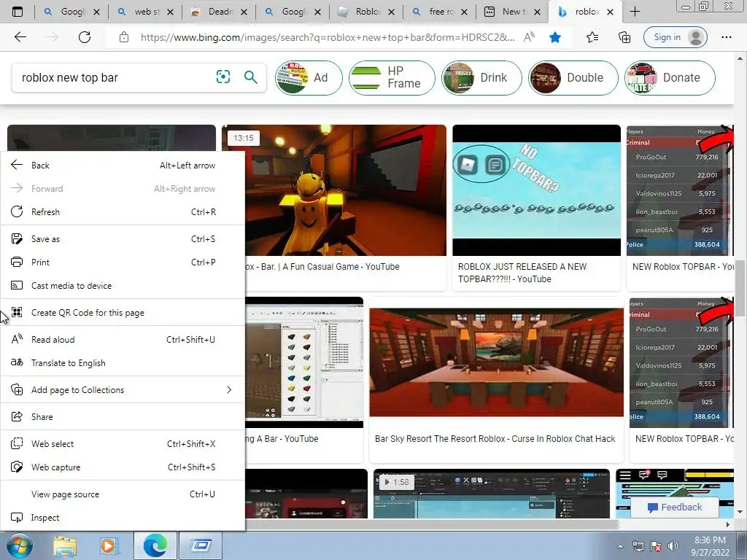Viewport: 747px width, 560px height.
Task: Click the browser Back arrow button
Action: click(x=20, y=37)
